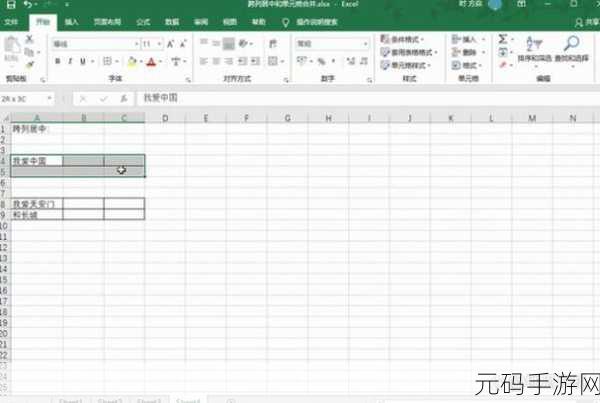600x403 pixels.
Task: Open fill color dropdown arrow
Action: tap(141, 62)
